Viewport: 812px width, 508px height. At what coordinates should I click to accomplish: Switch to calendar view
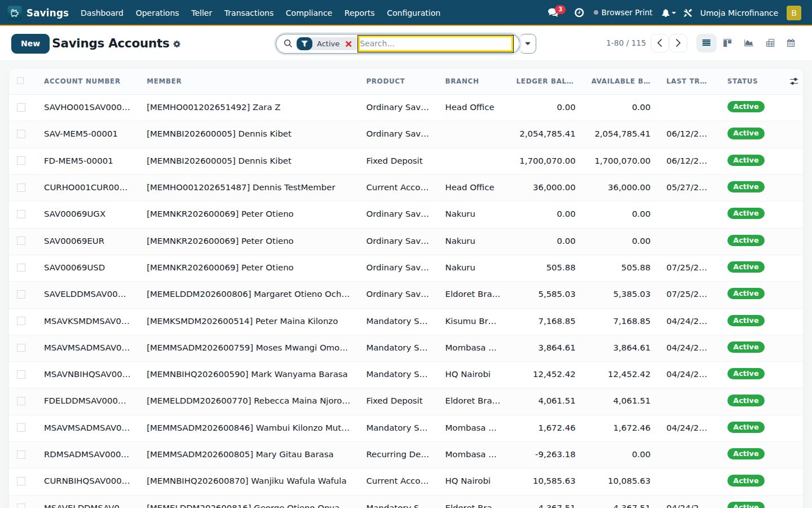click(791, 43)
